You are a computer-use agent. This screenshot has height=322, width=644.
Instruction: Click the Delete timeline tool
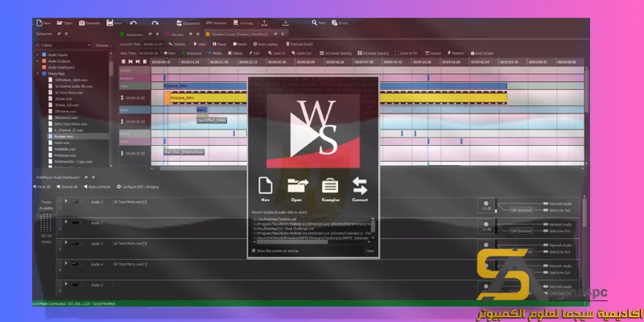click(235, 53)
